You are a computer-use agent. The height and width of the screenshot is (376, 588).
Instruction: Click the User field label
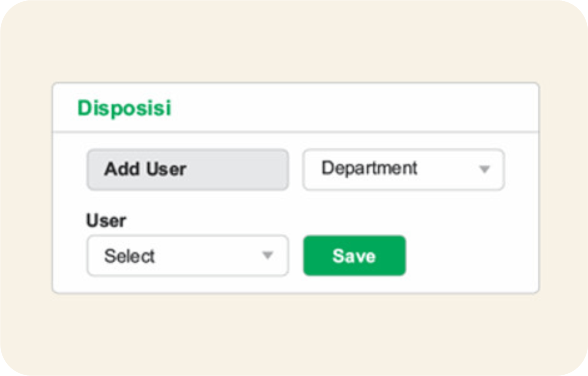point(106,221)
